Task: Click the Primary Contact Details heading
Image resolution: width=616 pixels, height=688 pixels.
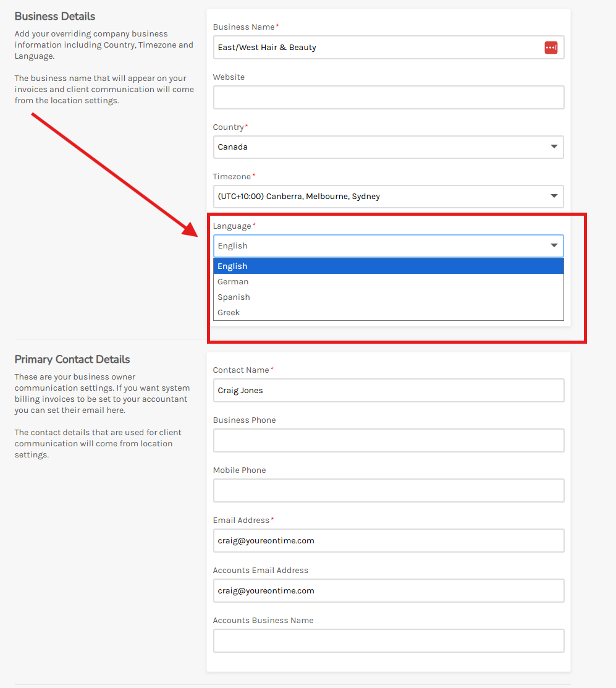Action: tap(72, 359)
